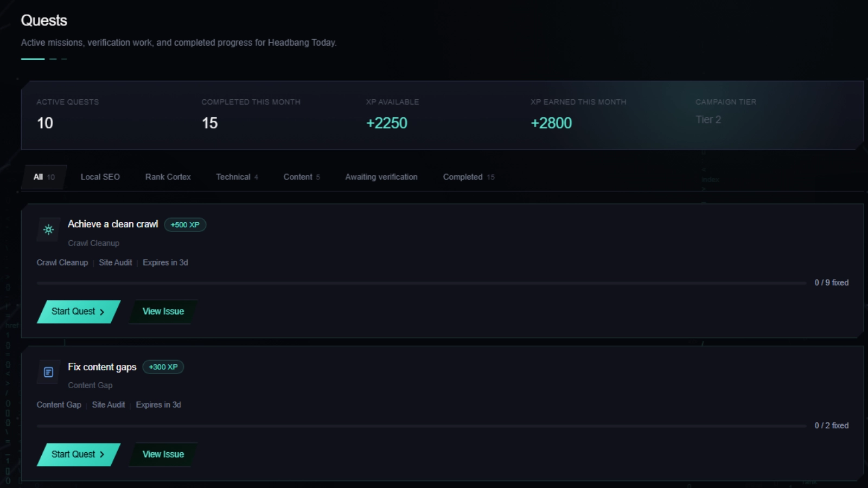
Task: View Issue for the clean crawl quest
Action: 163,312
